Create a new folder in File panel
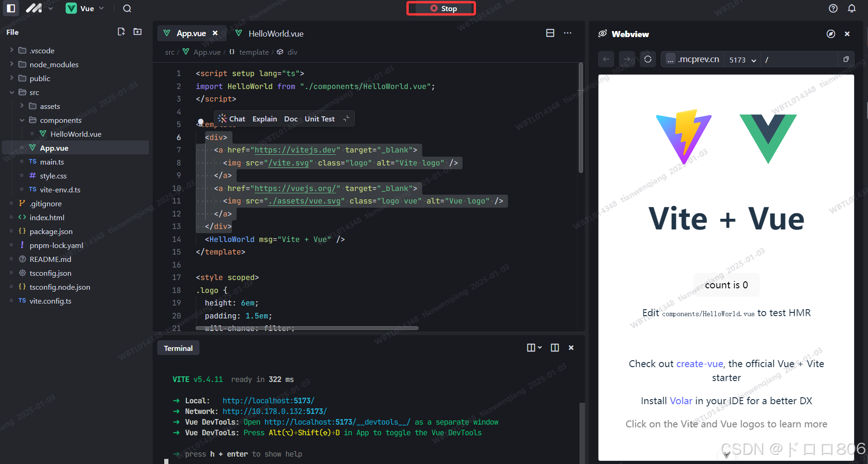The height and width of the screenshot is (464, 868). (x=137, y=32)
